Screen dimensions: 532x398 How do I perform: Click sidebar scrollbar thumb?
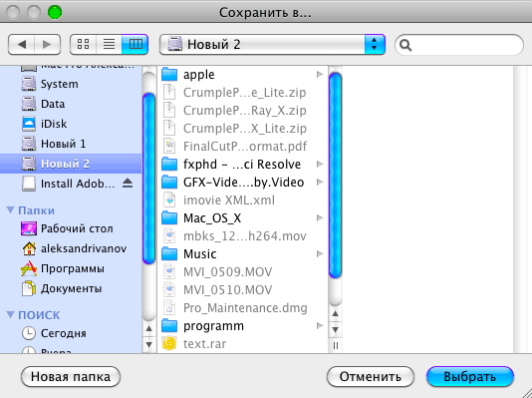tap(148, 179)
